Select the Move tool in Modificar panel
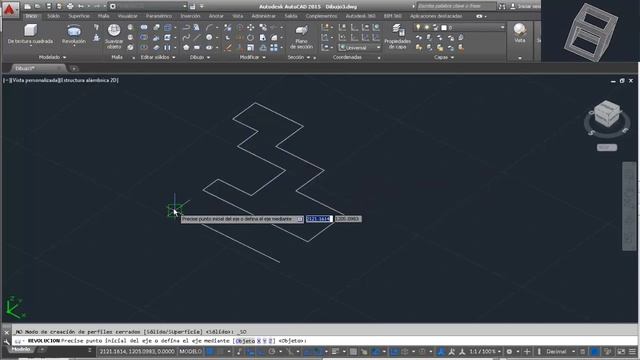The width and height of the screenshot is (640, 360). pos(251,27)
